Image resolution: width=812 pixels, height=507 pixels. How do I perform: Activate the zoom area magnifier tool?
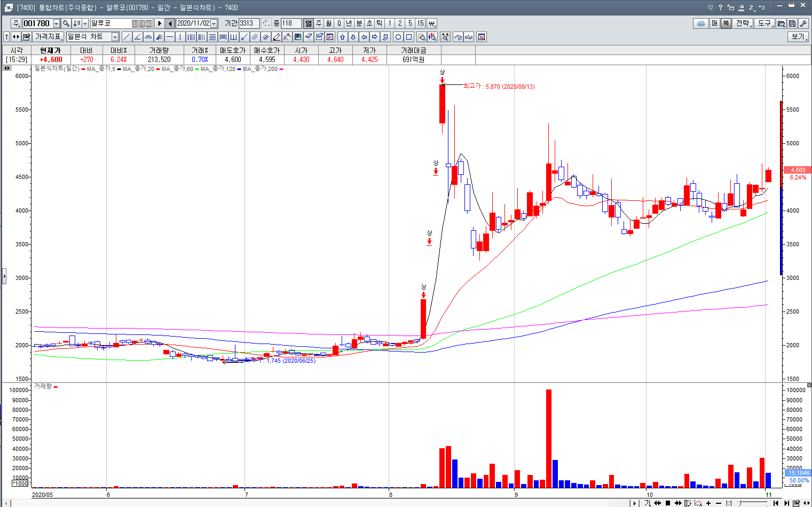pos(421,37)
